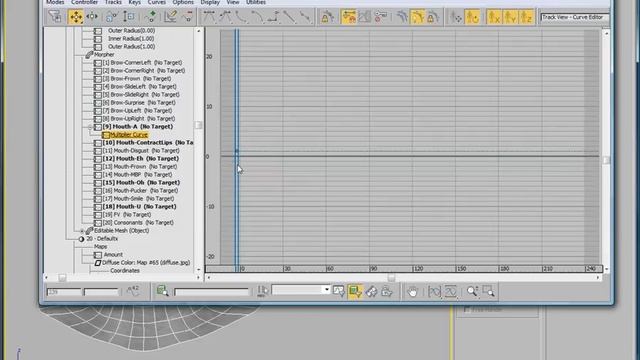The height and width of the screenshot is (360, 640).
Task: Open Parameter Curve Out-of-Range Types
Action: point(364,17)
